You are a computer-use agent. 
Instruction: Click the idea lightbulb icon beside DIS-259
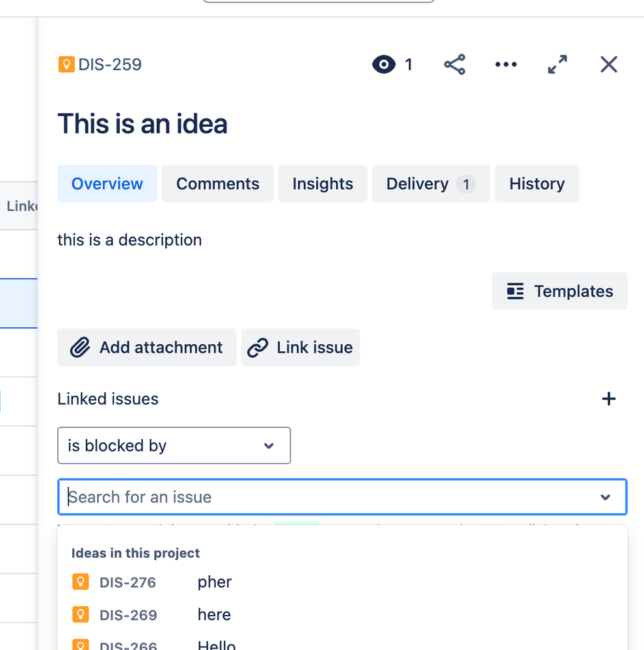66,64
